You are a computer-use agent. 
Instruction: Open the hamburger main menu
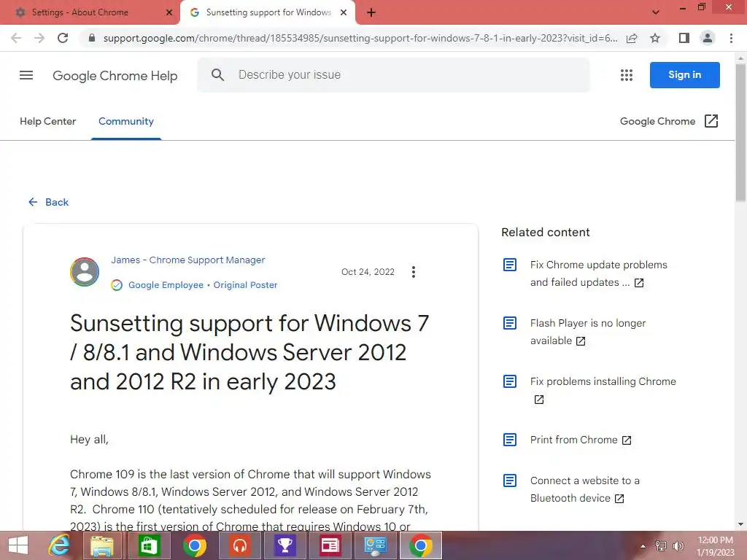pos(26,75)
